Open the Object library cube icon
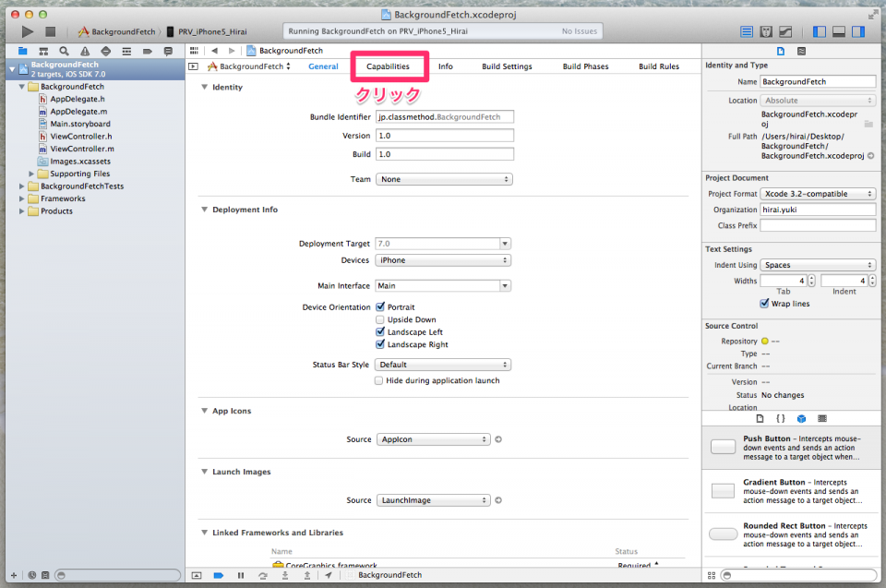This screenshot has width=886, height=588. tap(801, 418)
